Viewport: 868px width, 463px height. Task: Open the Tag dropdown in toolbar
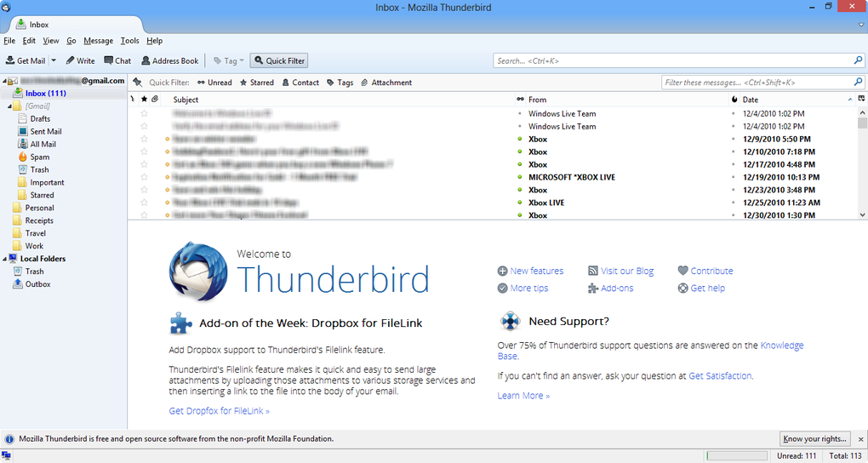229,61
